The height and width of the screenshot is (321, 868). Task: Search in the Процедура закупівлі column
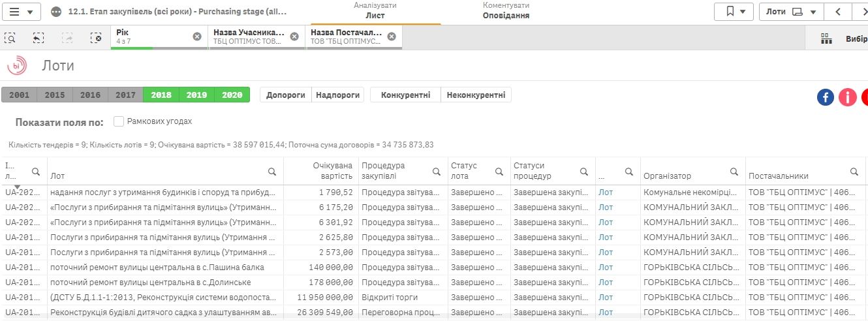[x=437, y=172]
